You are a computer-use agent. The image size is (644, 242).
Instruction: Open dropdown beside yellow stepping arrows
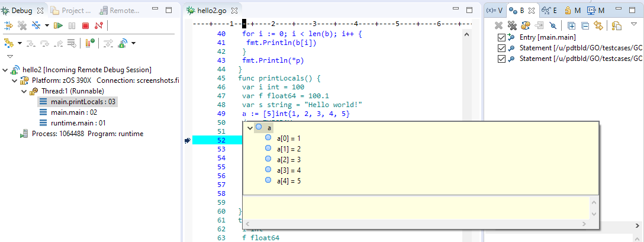[x=20, y=43]
